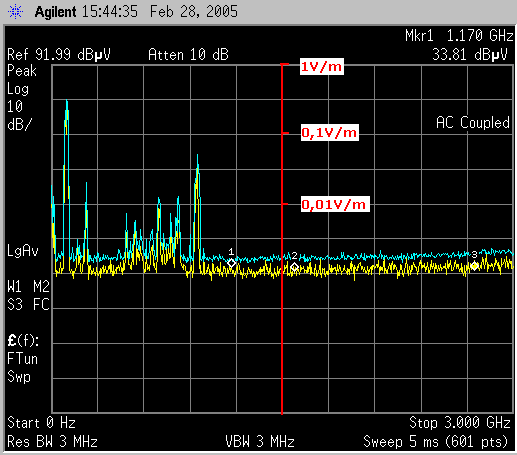This screenshot has width=517, height=455.
Task: Click the red 0,1V/m threshold label
Action: (329, 133)
